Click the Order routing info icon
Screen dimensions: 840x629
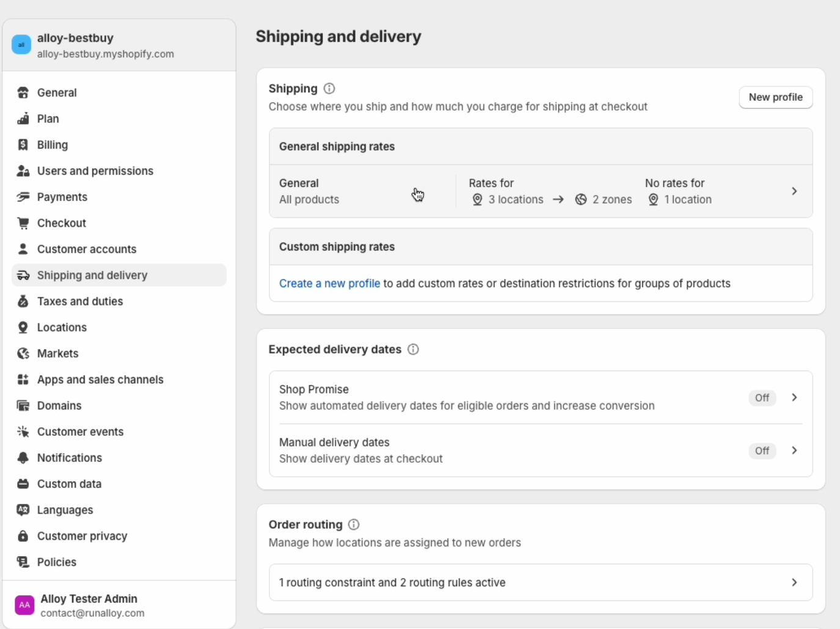pos(354,524)
